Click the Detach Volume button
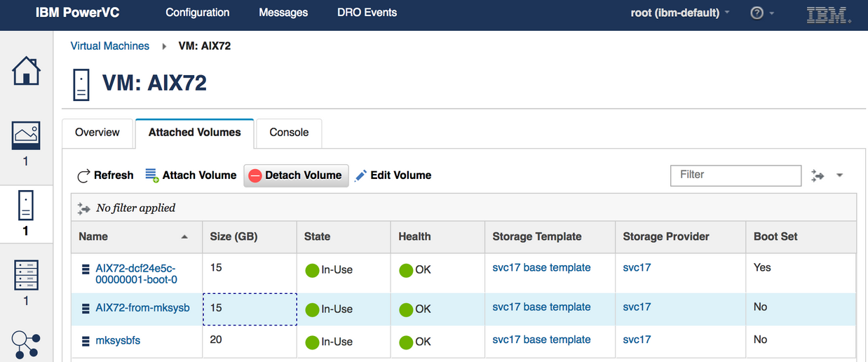 296,175
